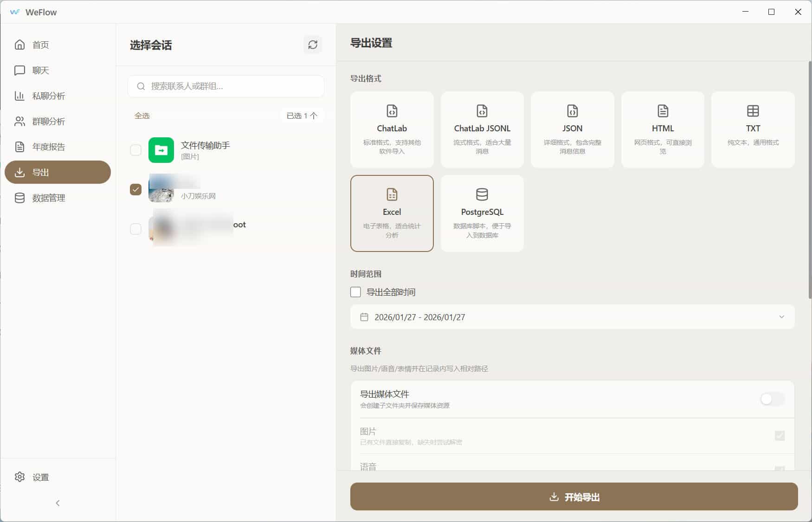Collapse the left sidebar with the arrow
812x522 pixels.
coord(58,503)
